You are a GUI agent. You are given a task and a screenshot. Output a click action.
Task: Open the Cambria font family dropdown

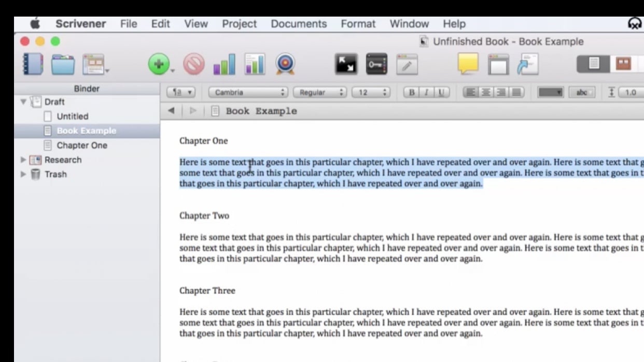248,92
